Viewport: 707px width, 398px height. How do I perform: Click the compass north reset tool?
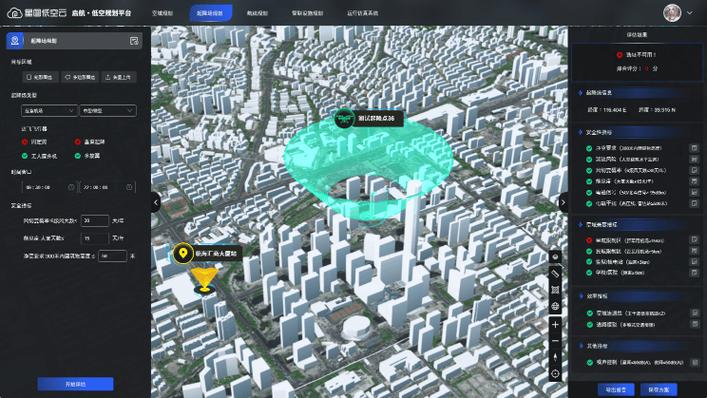[555, 357]
